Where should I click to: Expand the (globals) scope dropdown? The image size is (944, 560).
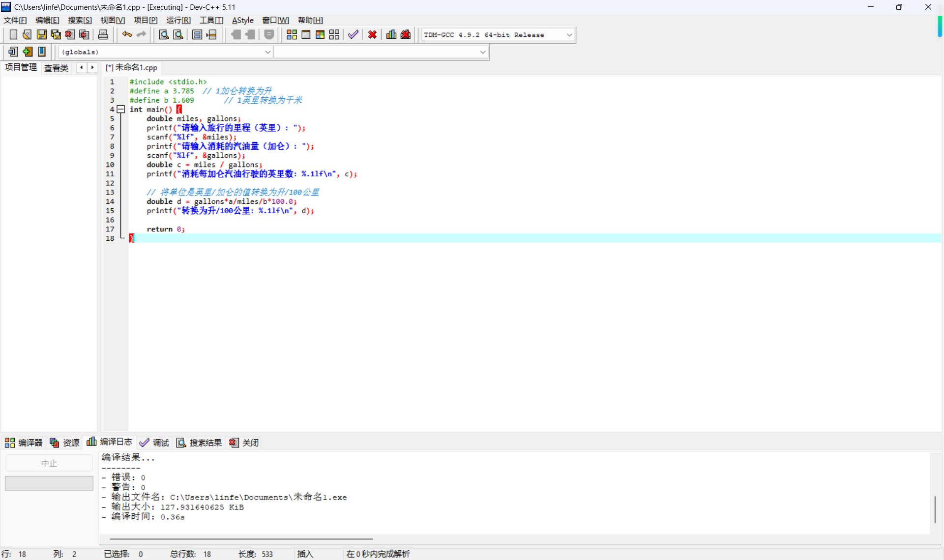[267, 52]
